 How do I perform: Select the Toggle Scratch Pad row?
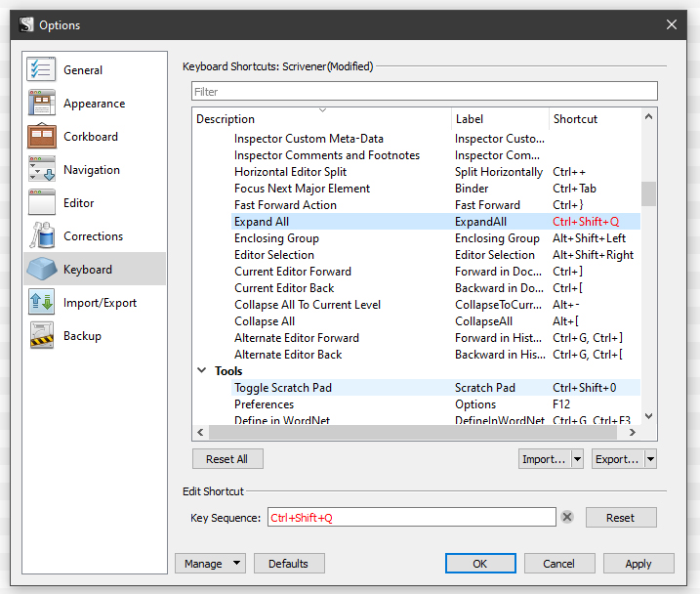pyautogui.click(x=435, y=388)
